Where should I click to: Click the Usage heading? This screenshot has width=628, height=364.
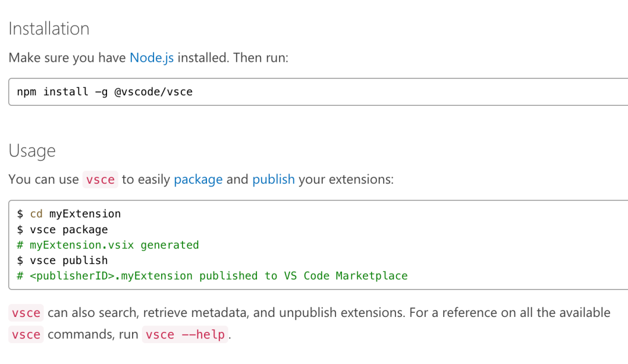(x=32, y=151)
